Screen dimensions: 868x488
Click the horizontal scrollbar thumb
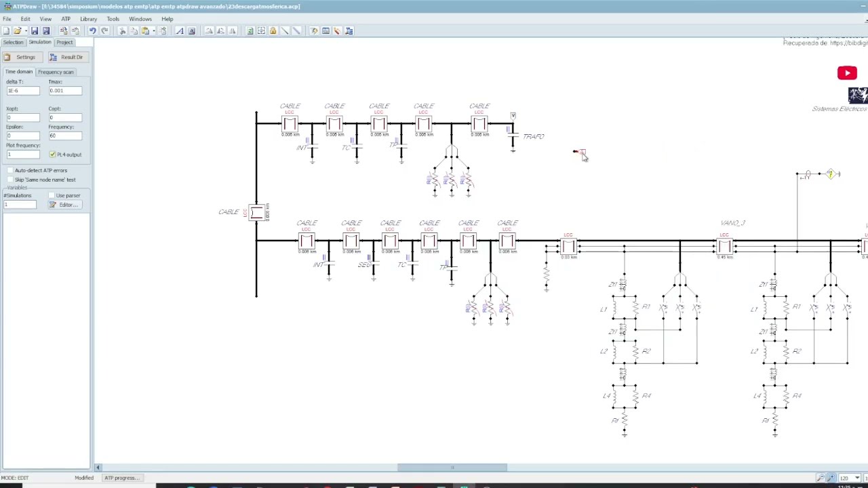452,467
